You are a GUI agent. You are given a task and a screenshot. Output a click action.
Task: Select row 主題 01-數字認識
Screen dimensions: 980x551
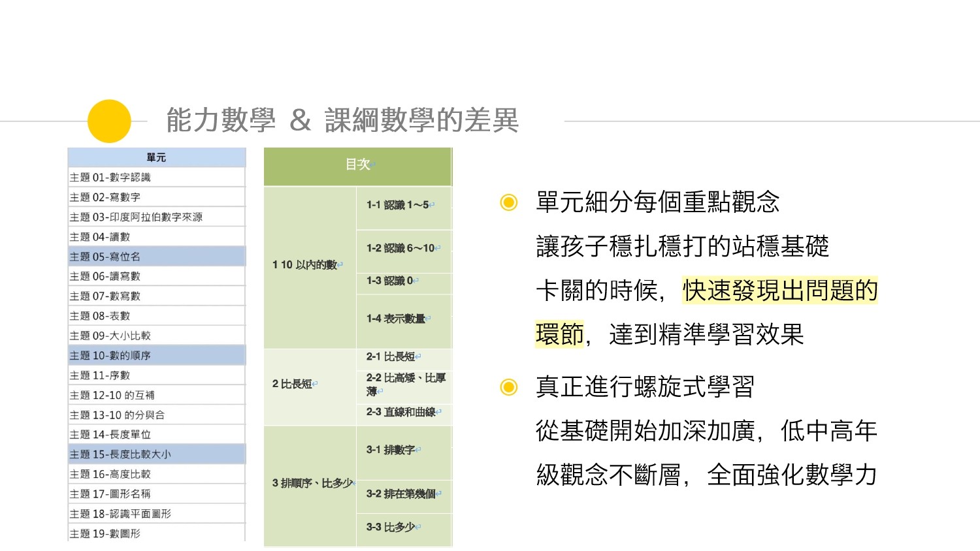pyautogui.click(x=157, y=178)
